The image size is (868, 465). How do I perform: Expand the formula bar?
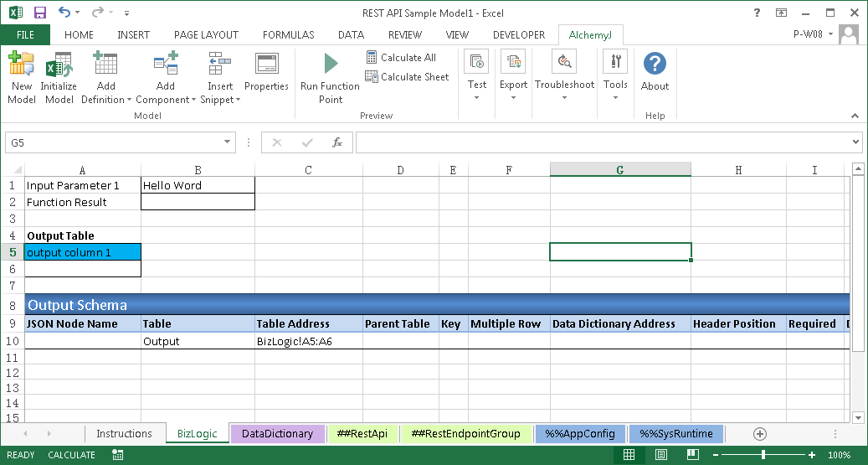tap(856, 142)
